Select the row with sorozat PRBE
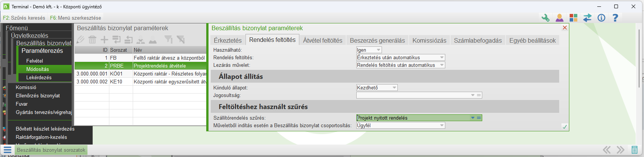Image resolution: width=644 pixels, height=157 pixels. [x=140, y=66]
